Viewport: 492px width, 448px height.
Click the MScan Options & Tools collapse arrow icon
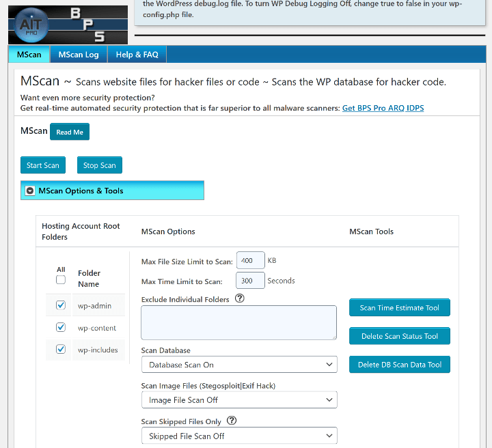point(30,191)
